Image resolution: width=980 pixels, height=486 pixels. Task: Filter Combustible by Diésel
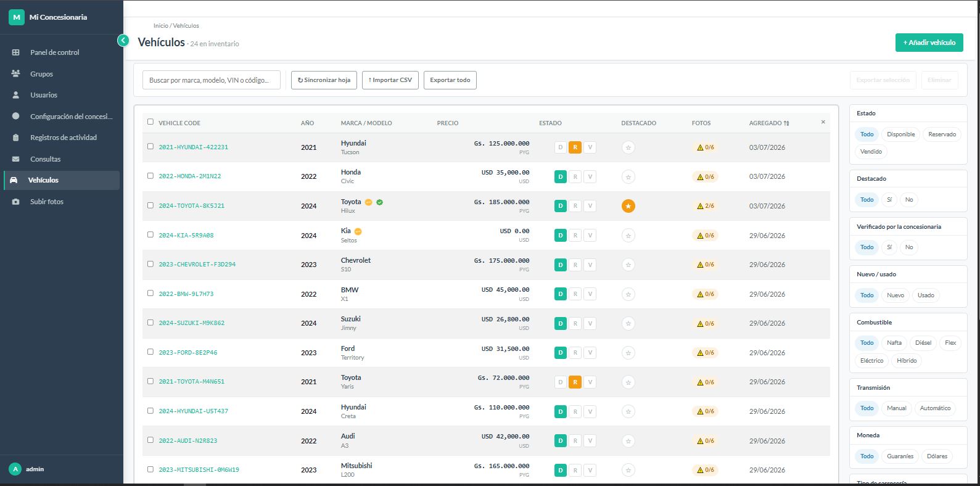point(923,343)
